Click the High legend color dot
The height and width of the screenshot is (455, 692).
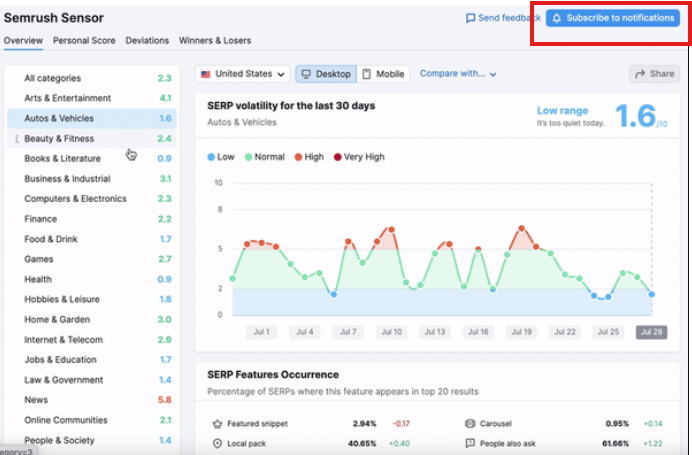[x=297, y=157]
